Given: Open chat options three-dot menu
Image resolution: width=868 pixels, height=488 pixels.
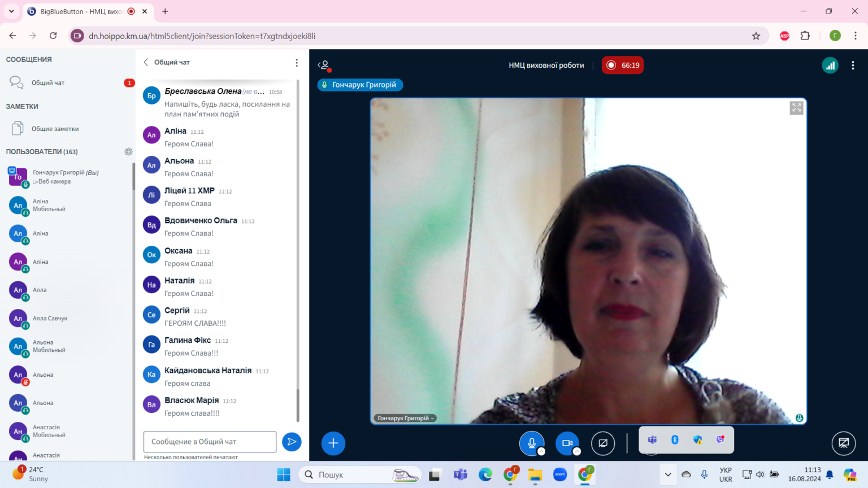Looking at the screenshot, I should point(297,63).
